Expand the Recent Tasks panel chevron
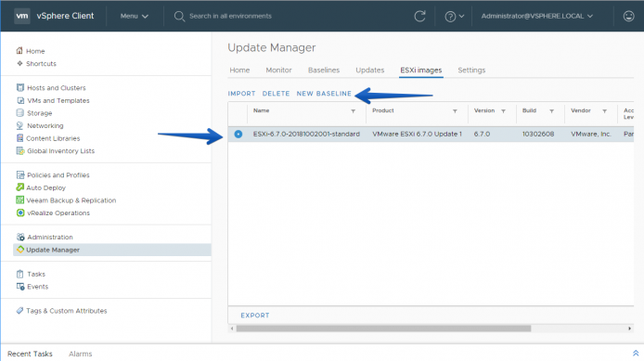The width and height of the screenshot is (644, 361). click(x=636, y=354)
